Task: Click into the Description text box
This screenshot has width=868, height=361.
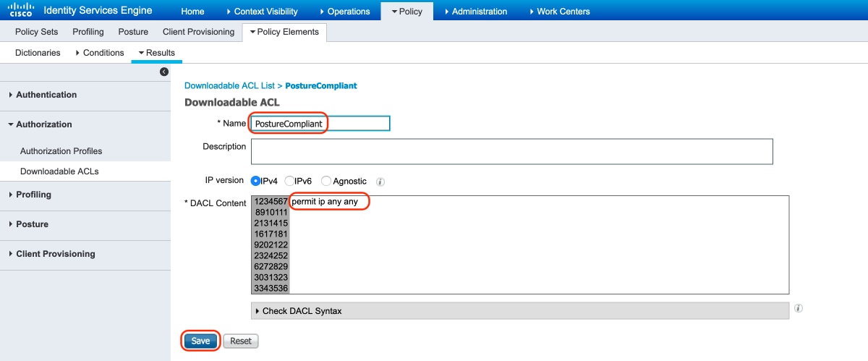Action: click(x=511, y=151)
